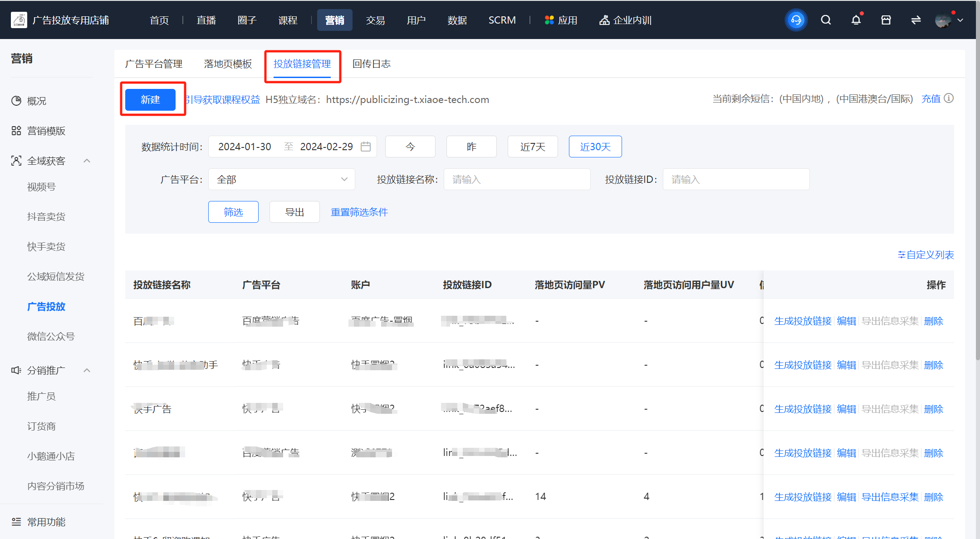This screenshot has width=980, height=539.
Task: Click the switch arrows icon
Action: pos(916,20)
